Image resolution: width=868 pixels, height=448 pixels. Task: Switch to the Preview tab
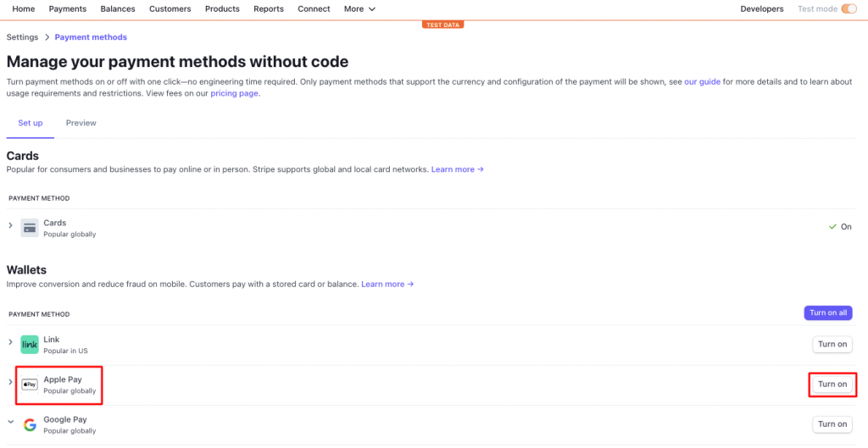pos(81,123)
